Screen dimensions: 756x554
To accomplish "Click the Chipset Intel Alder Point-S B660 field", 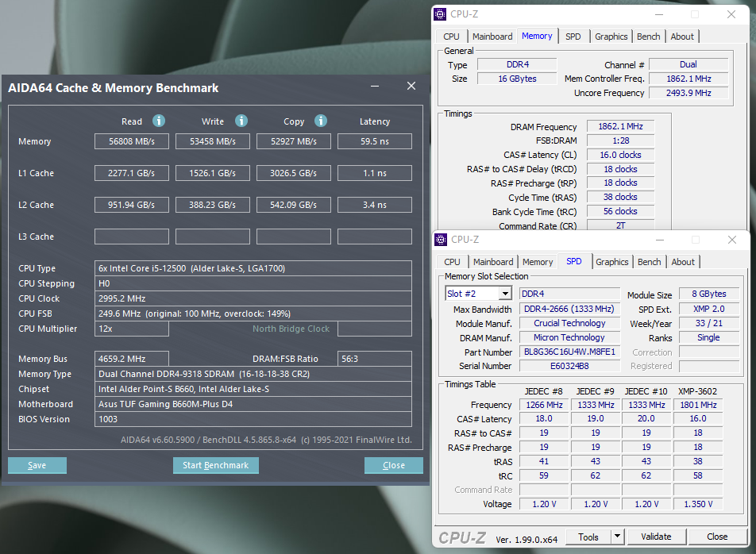I will coord(253,389).
